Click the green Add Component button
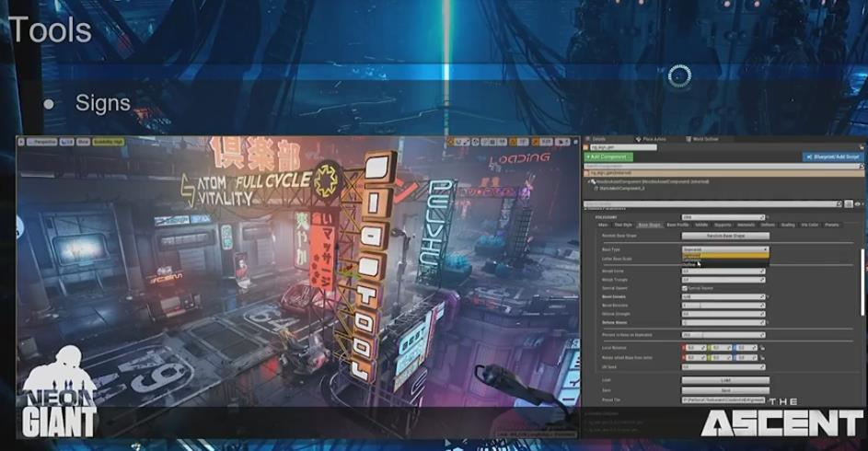The width and height of the screenshot is (868, 451). pos(608,157)
